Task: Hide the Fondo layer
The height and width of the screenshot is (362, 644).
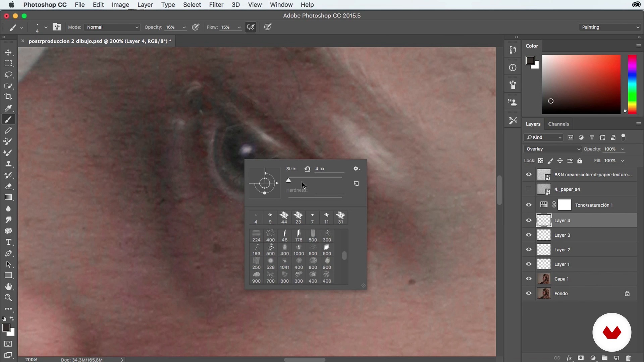Action: coord(529,293)
